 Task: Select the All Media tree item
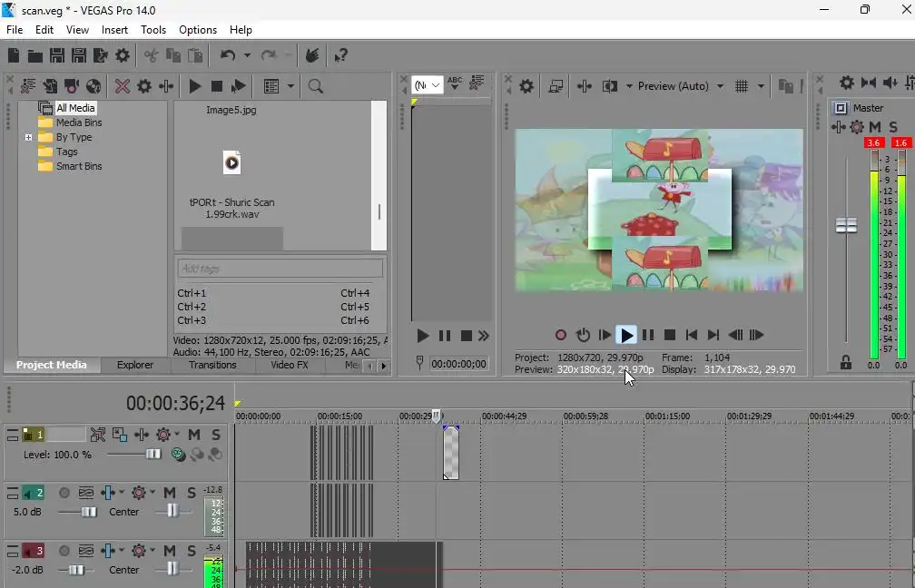point(75,108)
